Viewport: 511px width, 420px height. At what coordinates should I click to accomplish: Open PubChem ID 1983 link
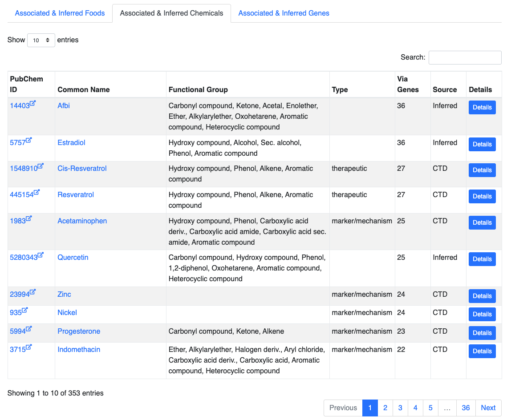point(18,221)
